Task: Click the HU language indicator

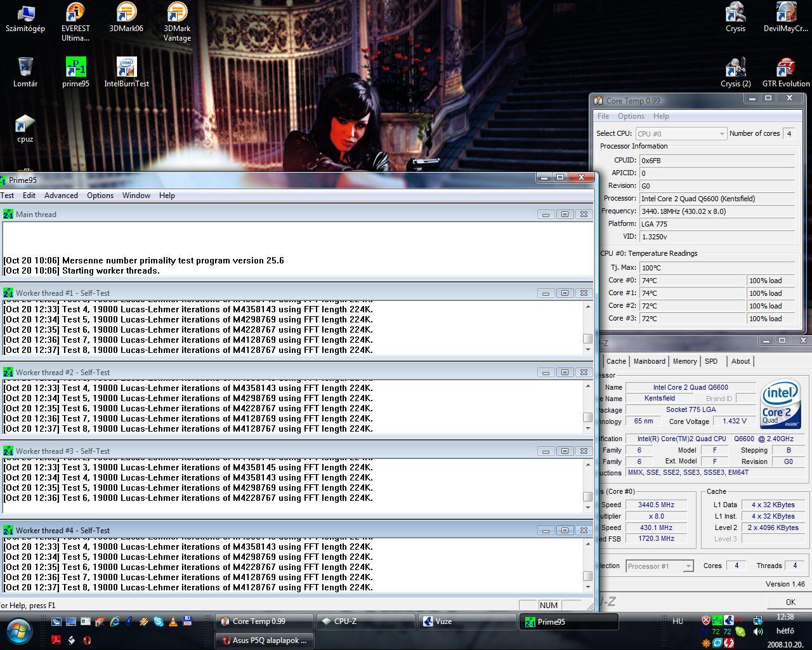Action: coord(678,621)
